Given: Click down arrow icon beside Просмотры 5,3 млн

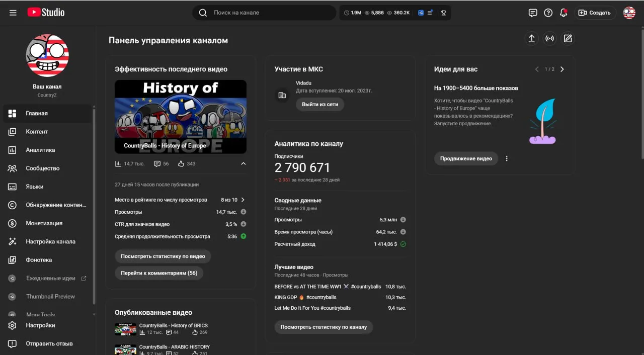Looking at the screenshot, I should 403,220.
